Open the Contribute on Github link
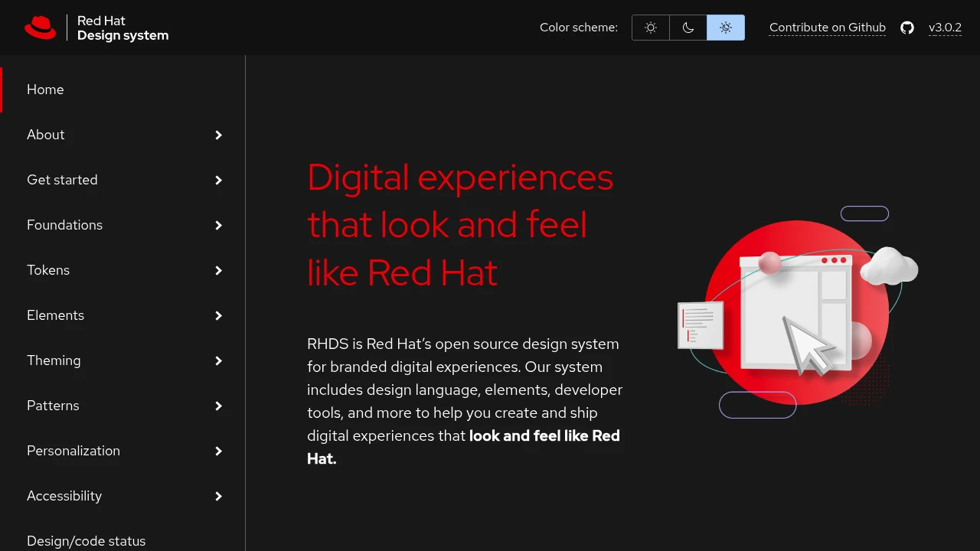 (828, 28)
